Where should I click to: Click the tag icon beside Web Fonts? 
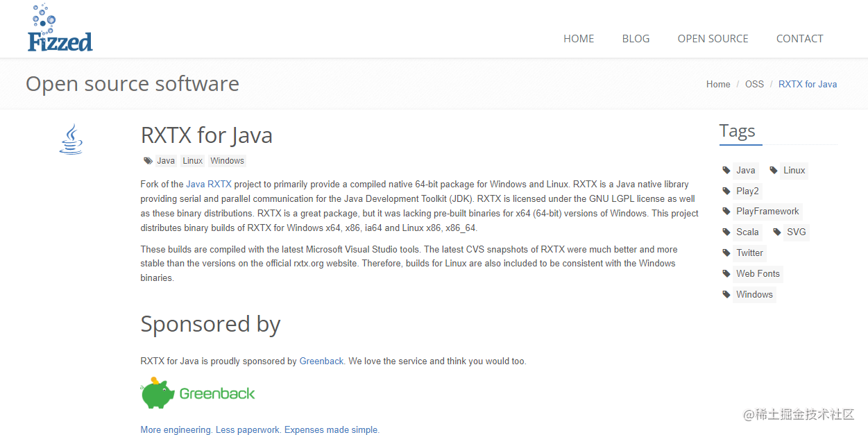(x=726, y=273)
